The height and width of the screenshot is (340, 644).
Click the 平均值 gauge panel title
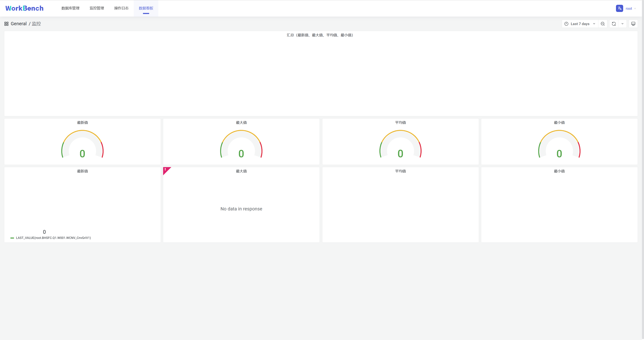click(400, 122)
